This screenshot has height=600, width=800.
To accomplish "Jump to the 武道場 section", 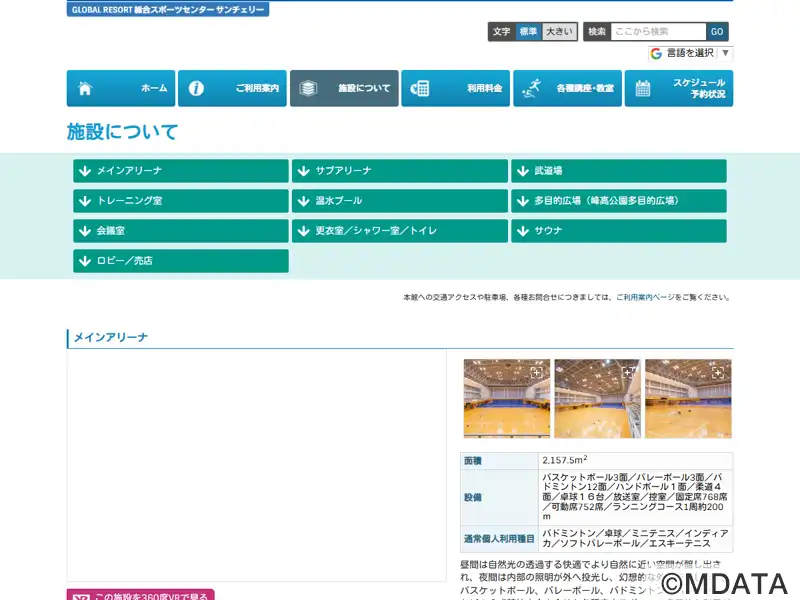I will 619,171.
